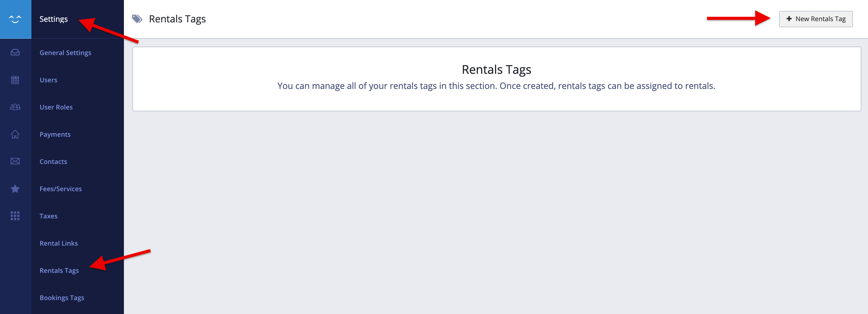
Task: Click the tags icon beside Rentals Tags
Action: 137,19
